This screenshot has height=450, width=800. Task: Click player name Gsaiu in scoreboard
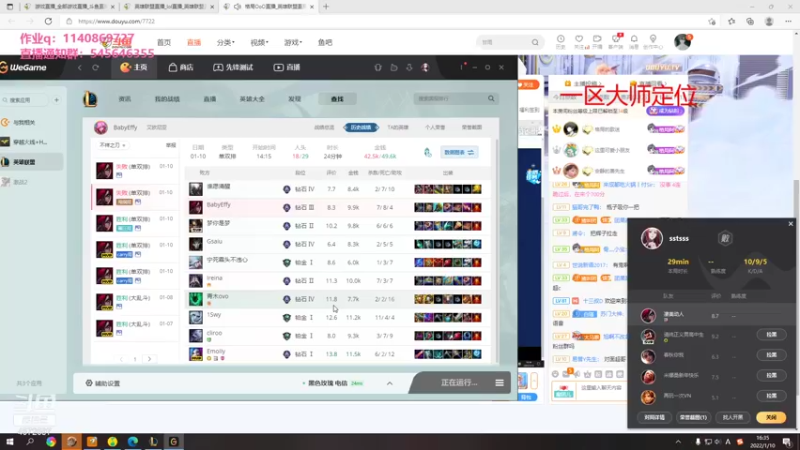click(214, 241)
